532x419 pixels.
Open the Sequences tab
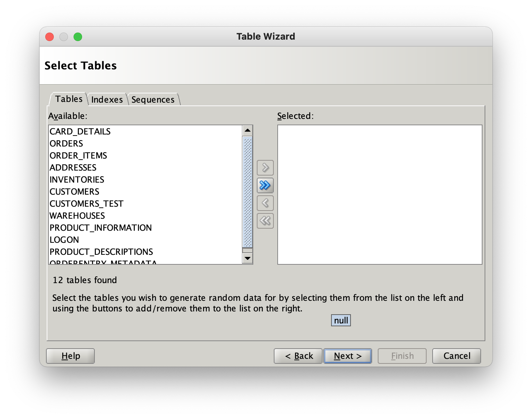tap(153, 99)
